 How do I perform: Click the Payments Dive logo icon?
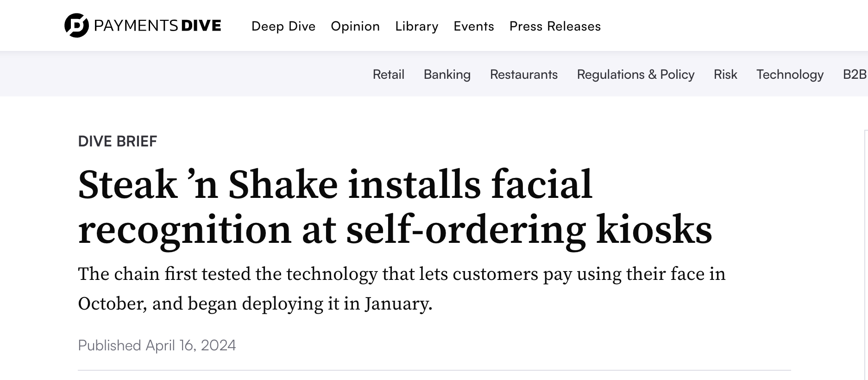point(76,25)
